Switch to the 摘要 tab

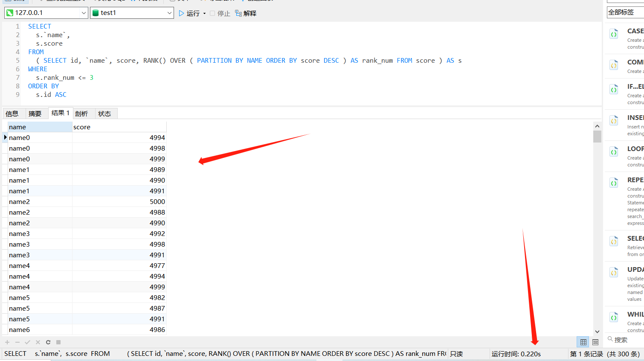[35, 114]
